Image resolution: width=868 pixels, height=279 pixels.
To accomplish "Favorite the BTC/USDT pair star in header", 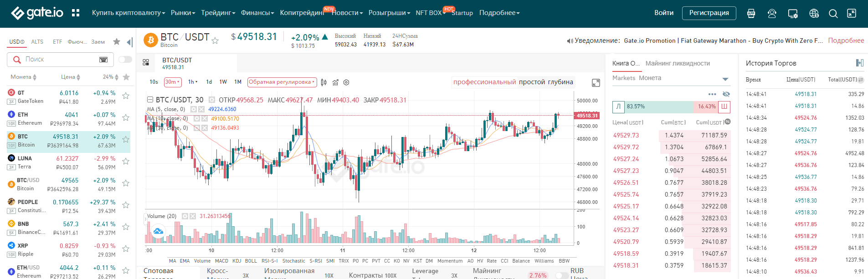I will 215,41.
